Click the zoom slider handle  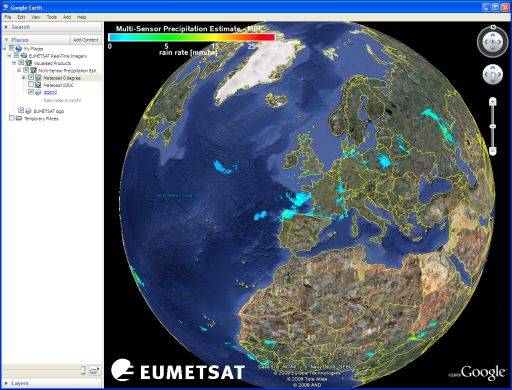click(493, 126)
